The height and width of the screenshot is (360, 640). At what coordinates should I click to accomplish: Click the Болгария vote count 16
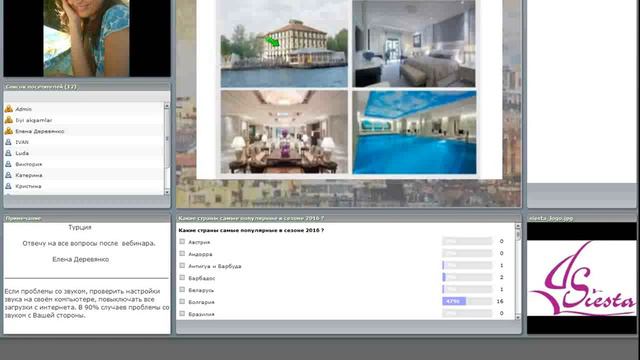[x=500, y=301]
